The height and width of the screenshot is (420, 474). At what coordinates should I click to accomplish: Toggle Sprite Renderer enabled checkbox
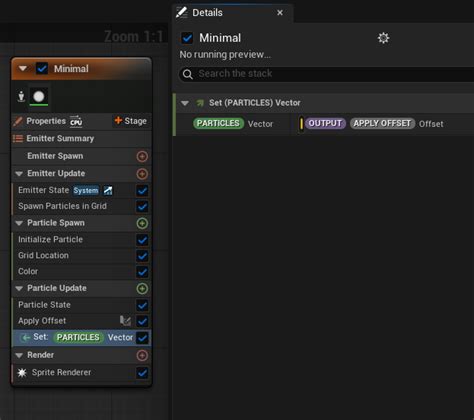tap(142, 373)
